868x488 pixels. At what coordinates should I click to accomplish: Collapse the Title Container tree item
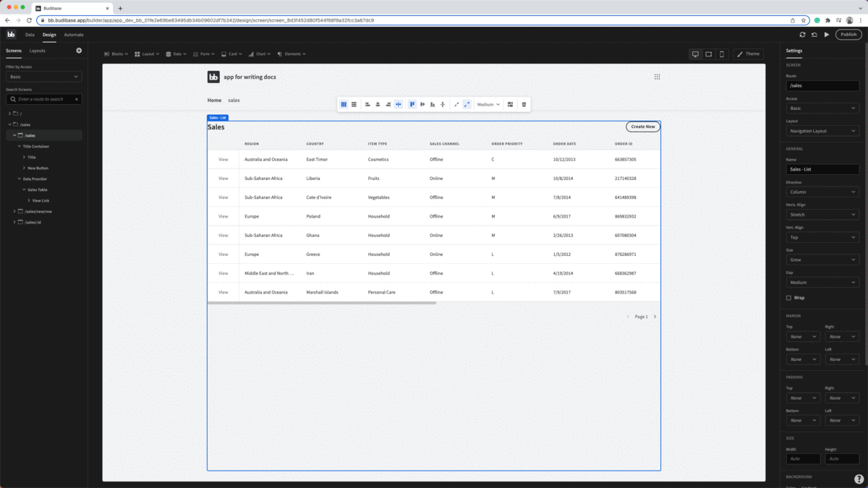[x=20, y=146]
